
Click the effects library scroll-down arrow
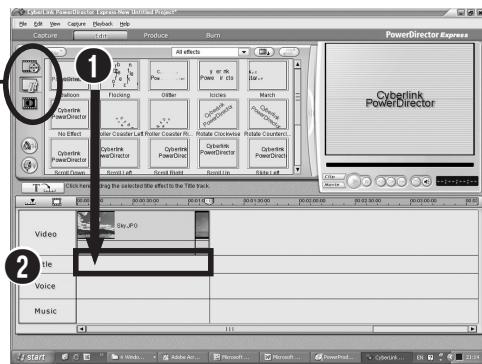coord(298,169)
